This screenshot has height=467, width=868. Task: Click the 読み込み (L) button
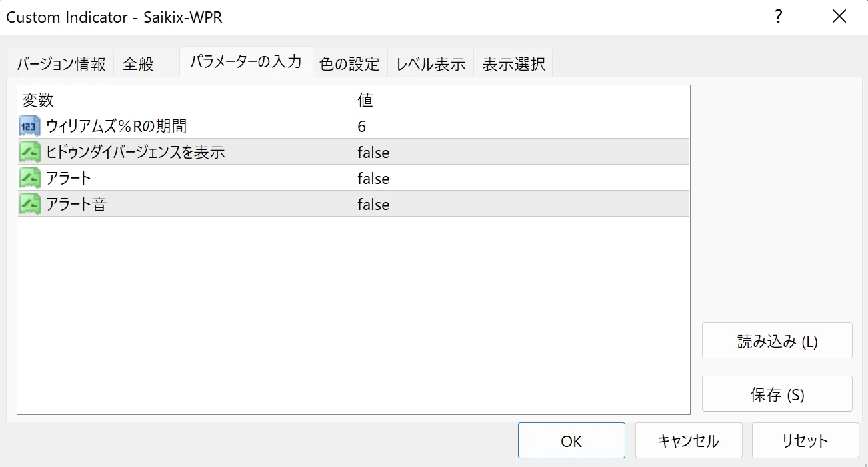point(777,340)
